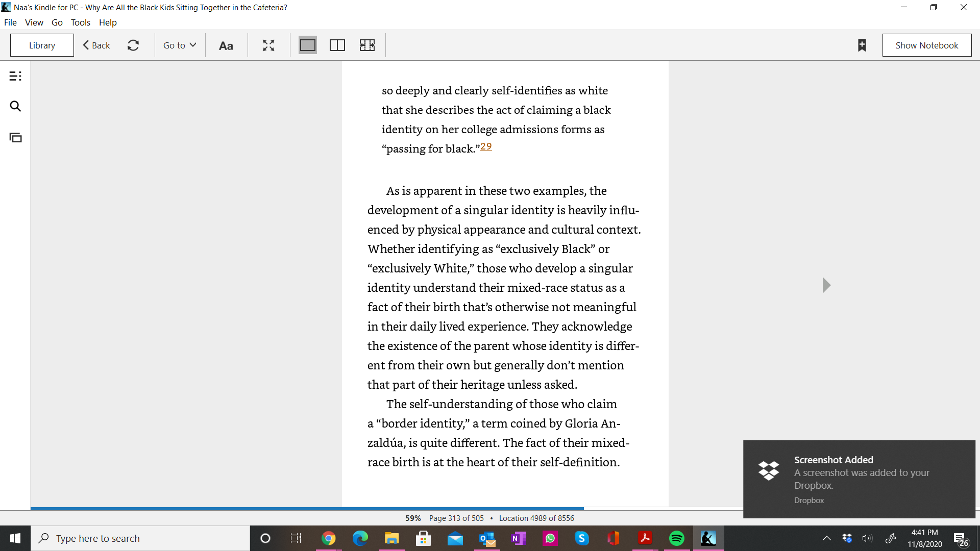Viewport: 980px width, 551px height.
Task: Click the taskbar search box
Action: (x=140, y=538)
